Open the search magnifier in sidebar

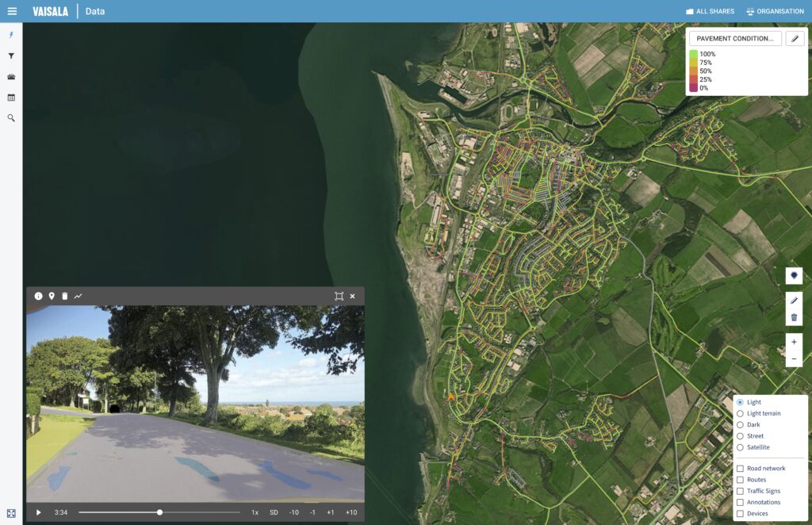[11, 118]
